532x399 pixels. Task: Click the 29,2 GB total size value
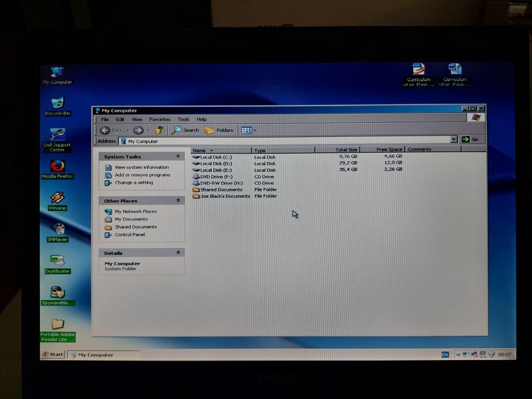tap(348, 163)
